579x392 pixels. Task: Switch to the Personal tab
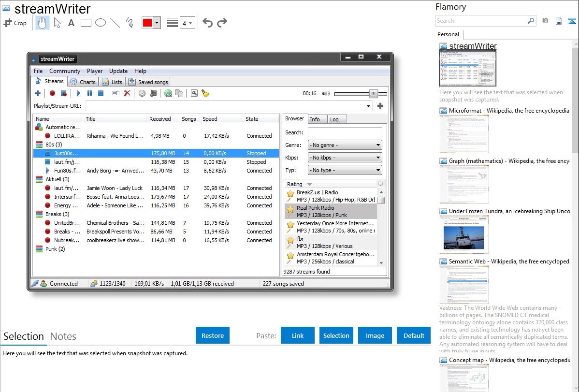pos(449,34)
